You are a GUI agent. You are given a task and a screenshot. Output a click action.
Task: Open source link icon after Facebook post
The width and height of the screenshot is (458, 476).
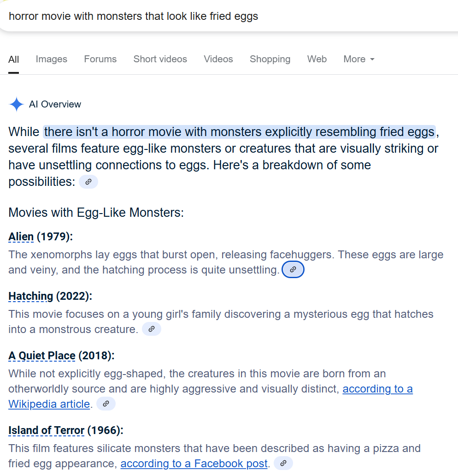(283, 463)
